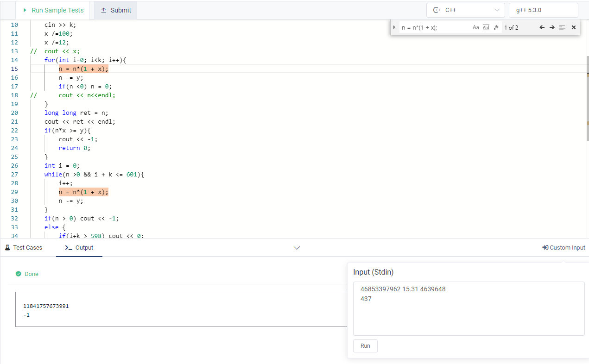Toggle the Custom Input panel

pos(564,248)
